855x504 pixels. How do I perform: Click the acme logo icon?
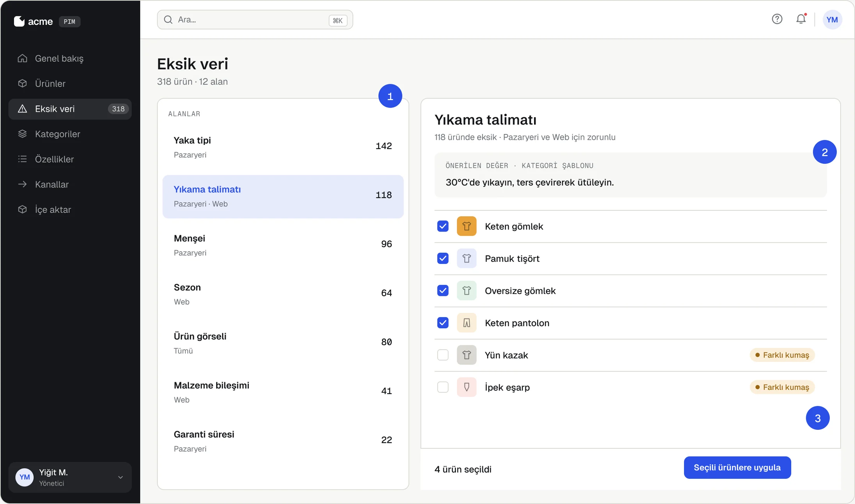(x=19, y=21)
